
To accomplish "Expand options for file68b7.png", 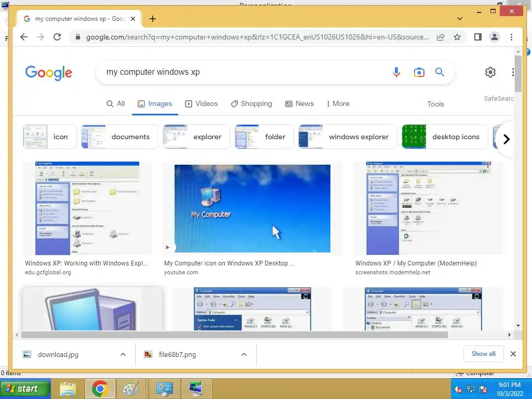I will point(244,354).
